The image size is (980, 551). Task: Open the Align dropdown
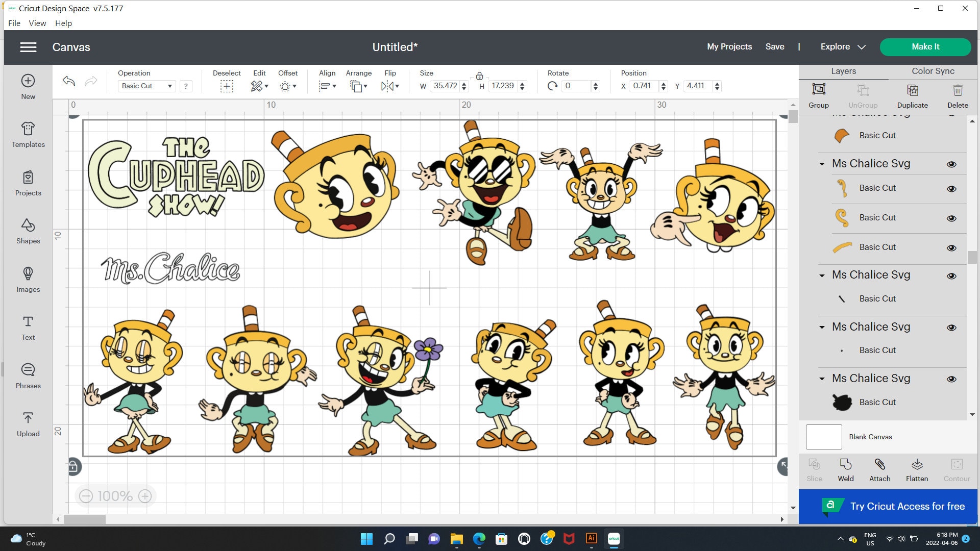point(327,86)
